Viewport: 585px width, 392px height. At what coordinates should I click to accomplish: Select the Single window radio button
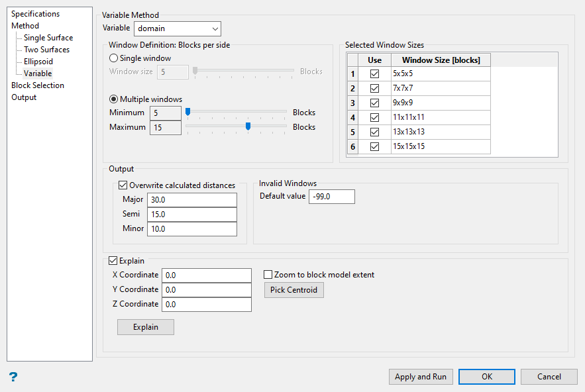(114, 58)
